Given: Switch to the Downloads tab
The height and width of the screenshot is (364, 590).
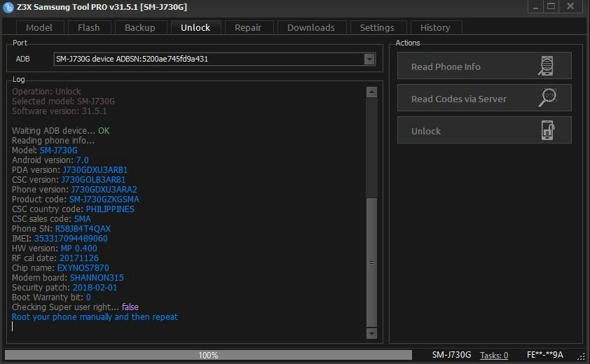Looking at the screenshot, I should 311,27.
